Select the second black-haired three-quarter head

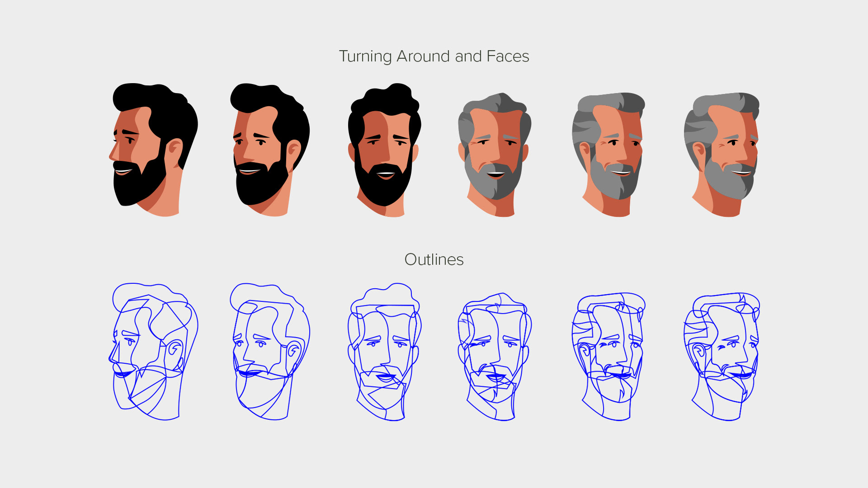(x=270, y=150)
